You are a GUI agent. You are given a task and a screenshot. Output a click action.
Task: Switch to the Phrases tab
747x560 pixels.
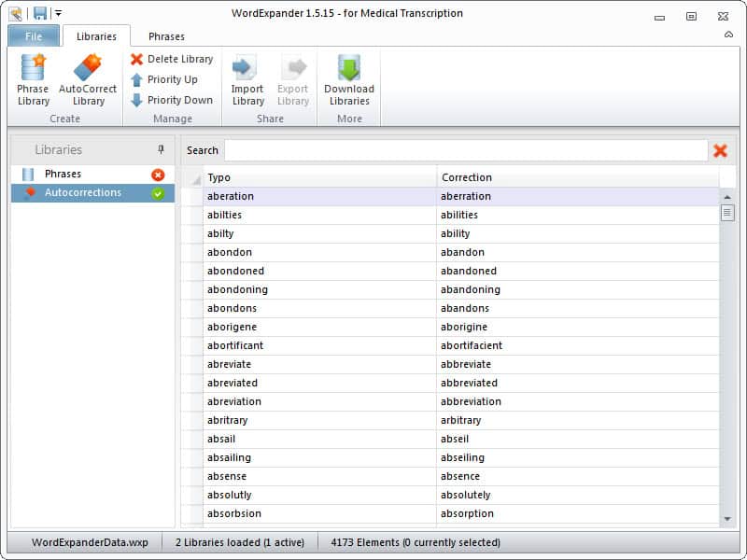click(166, 36)
